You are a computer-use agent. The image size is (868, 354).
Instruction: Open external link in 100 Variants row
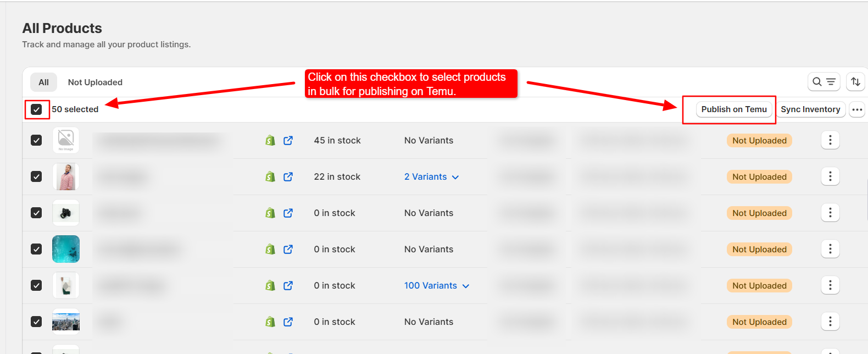(288, 286)
